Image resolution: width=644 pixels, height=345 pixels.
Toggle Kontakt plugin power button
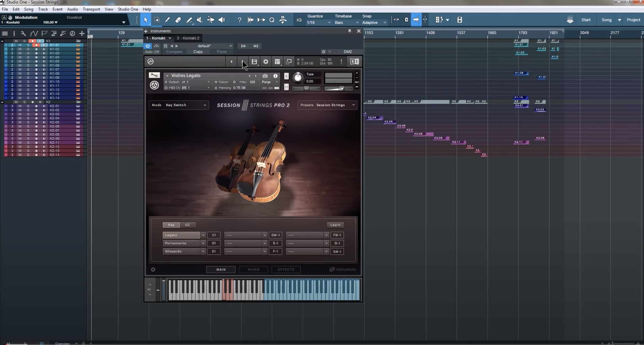point(147,46)
